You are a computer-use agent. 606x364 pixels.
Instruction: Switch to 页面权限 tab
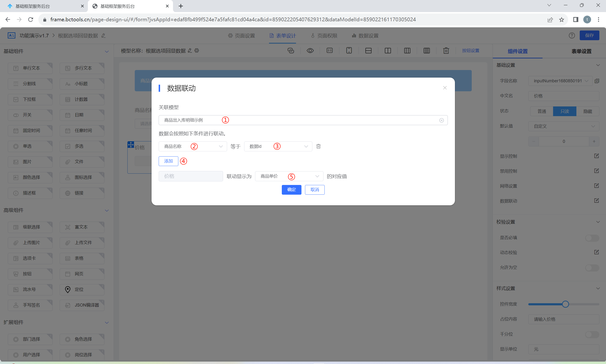324,36
